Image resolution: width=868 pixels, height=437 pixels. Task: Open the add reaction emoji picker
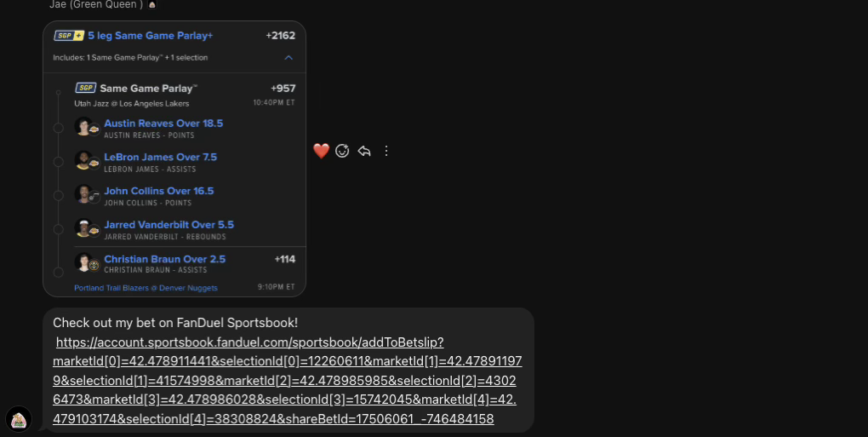point(342,151)
